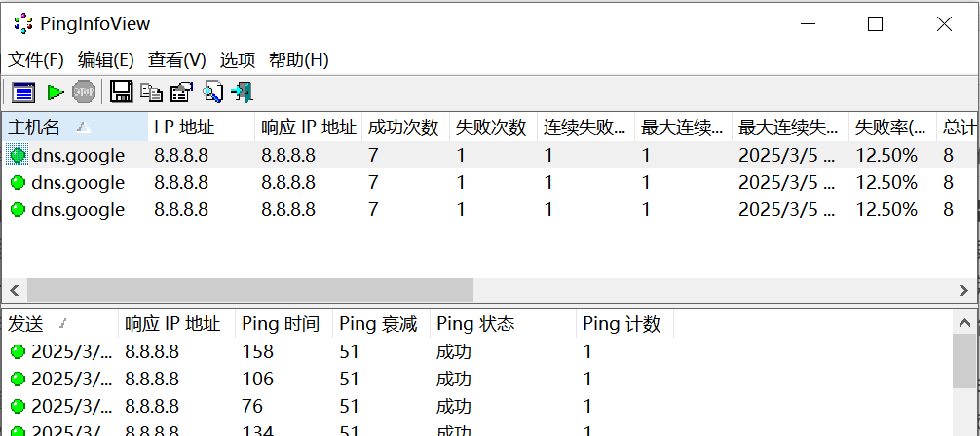Click the upper pane horizontal scrollbar thumb
Screen dimensions: 980x436
point(249,290)
